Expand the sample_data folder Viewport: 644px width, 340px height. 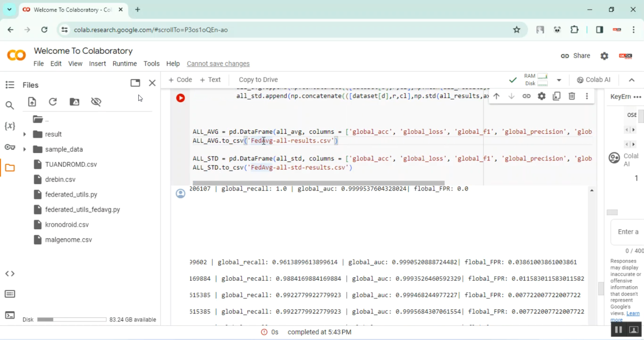(x=24, y=149)
